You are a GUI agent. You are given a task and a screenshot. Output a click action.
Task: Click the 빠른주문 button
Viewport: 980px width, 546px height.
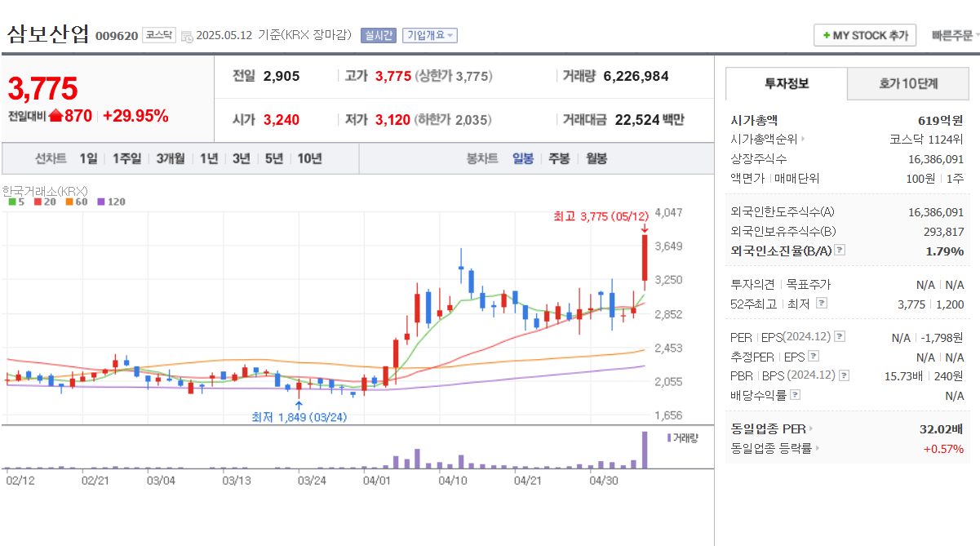tap(953, 35)
